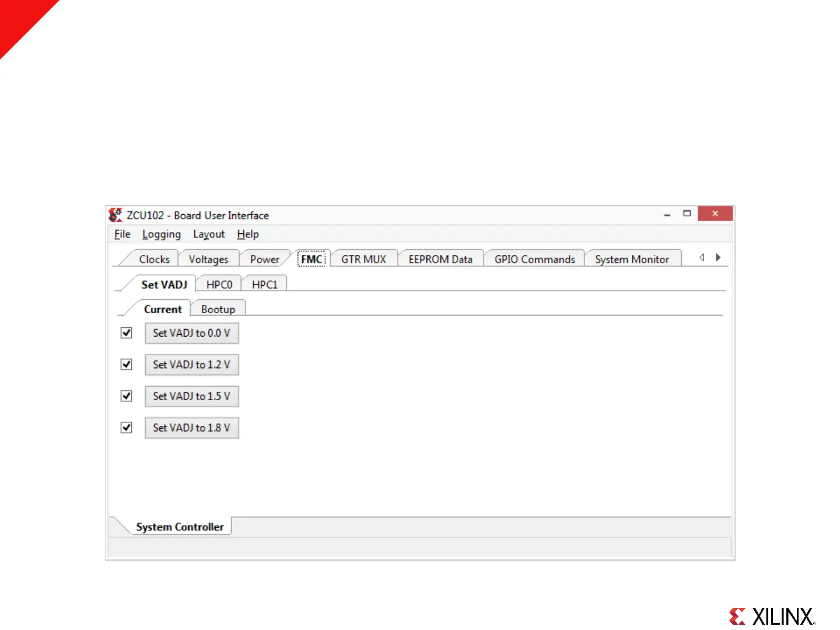Open the Logging menu
Image resolution: width=840 pixels, height=630 pixels.
pos(162,234)
